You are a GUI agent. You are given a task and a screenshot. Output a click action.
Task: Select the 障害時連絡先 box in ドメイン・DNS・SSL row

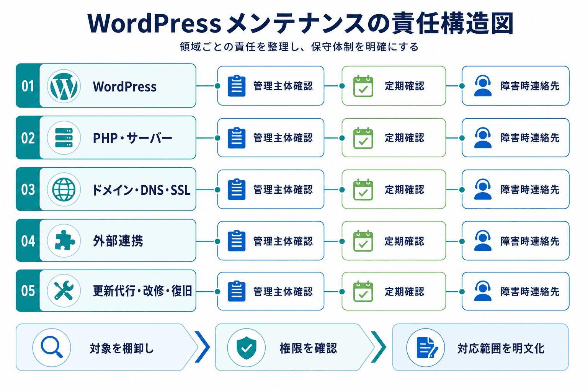[x=516, y=189]
